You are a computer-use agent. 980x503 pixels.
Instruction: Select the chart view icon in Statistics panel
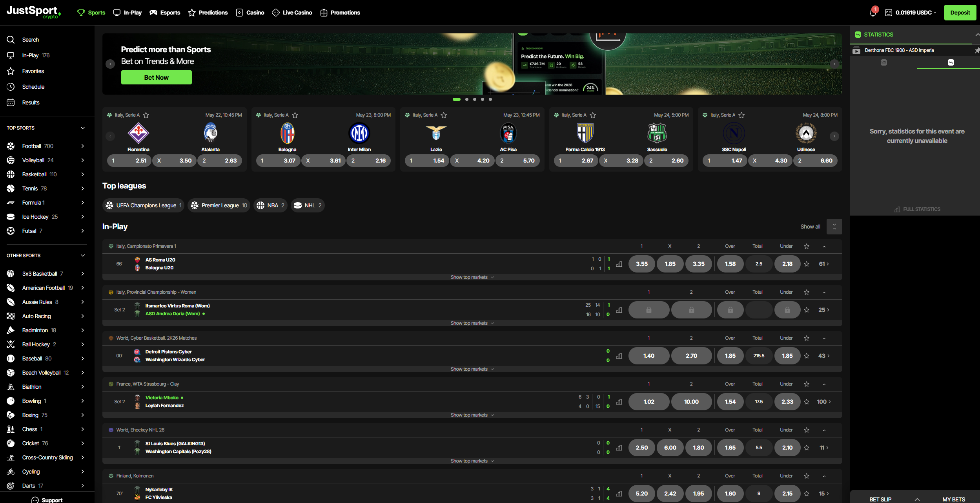coord(951,62)
